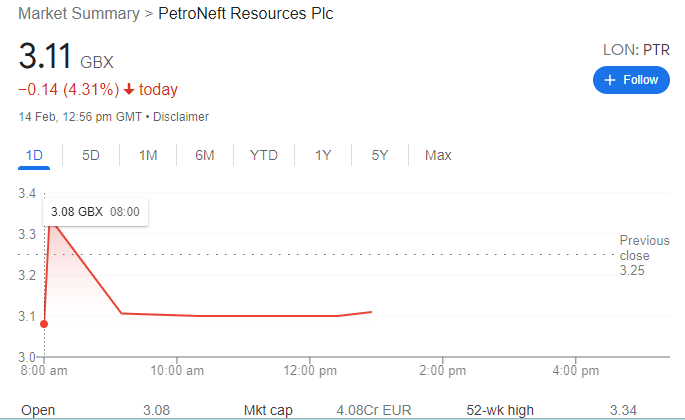The width and height of the screenshot is (685, 420).
Task: Click the red down arrow price indicator
Action: tap(129, 90)
